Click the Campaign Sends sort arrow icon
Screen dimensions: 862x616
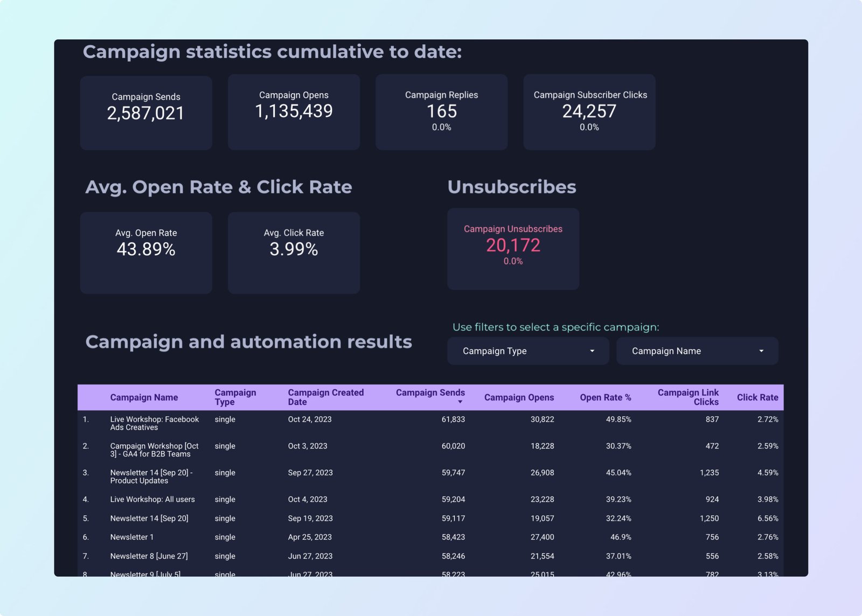coord(460,402)
